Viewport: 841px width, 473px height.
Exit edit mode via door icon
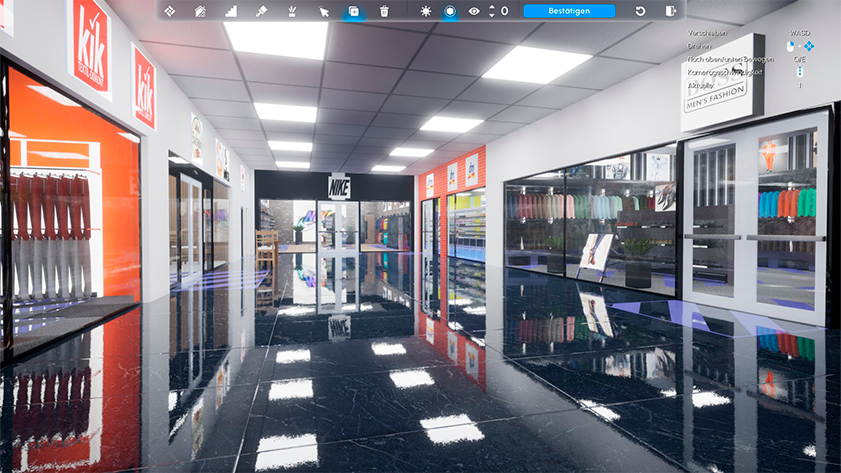coord(670,11)
